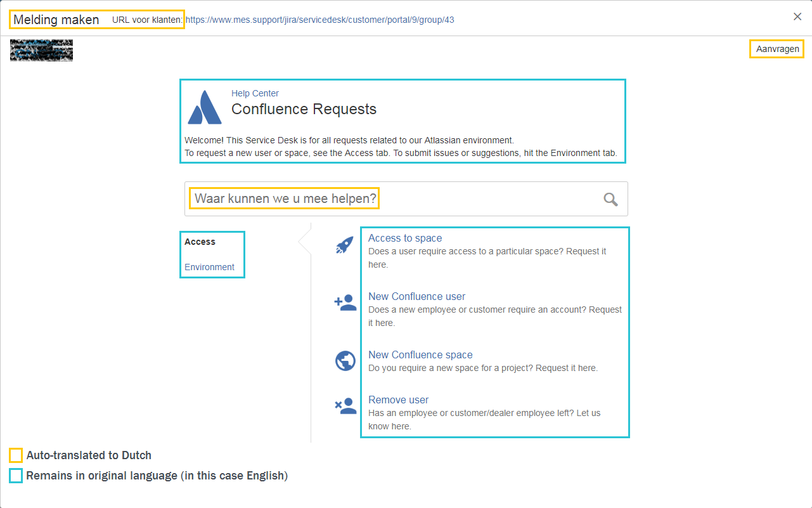Click the add-user icon beside New Confluence user
The image size is (812, 508).
tap(345, 303)
